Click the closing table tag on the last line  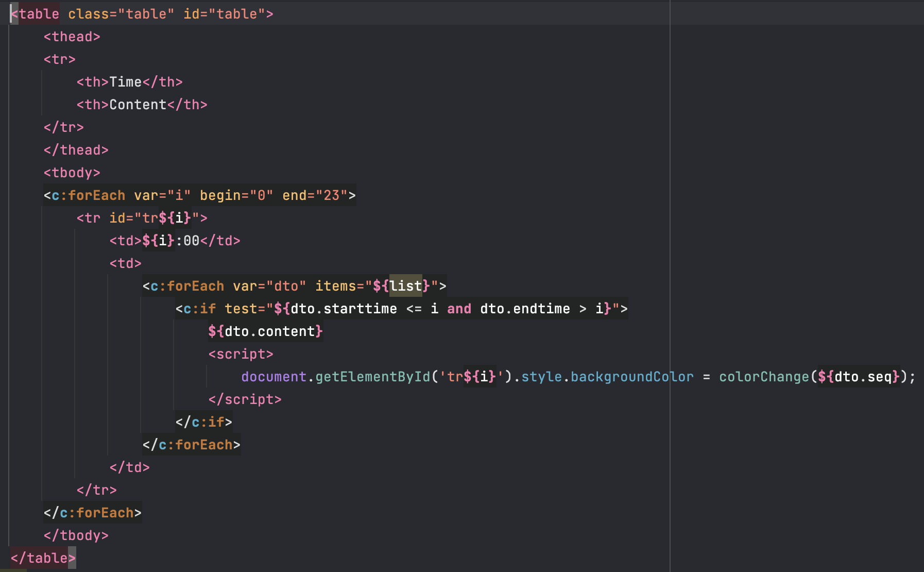click(43, 558)
